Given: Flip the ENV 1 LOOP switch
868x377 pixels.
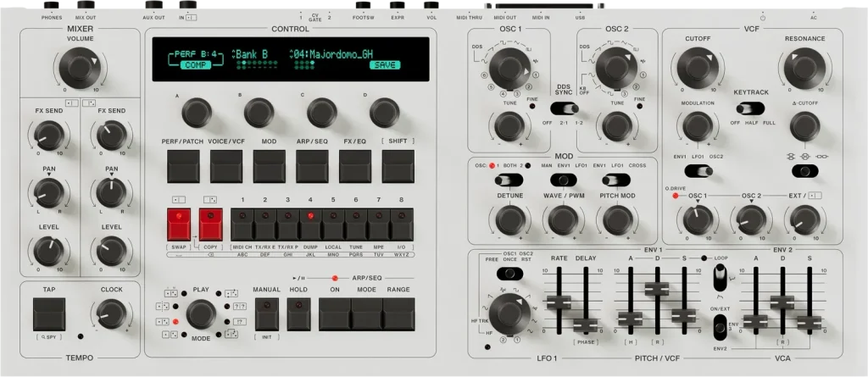Looking at the screenshot, I should point(721,277).
